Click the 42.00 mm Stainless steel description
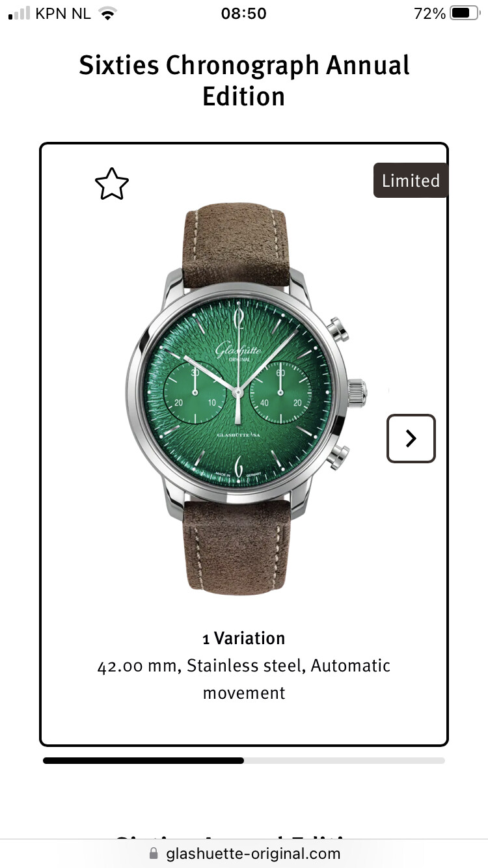This screenshot has width=488, height=868. click(244, 679)
